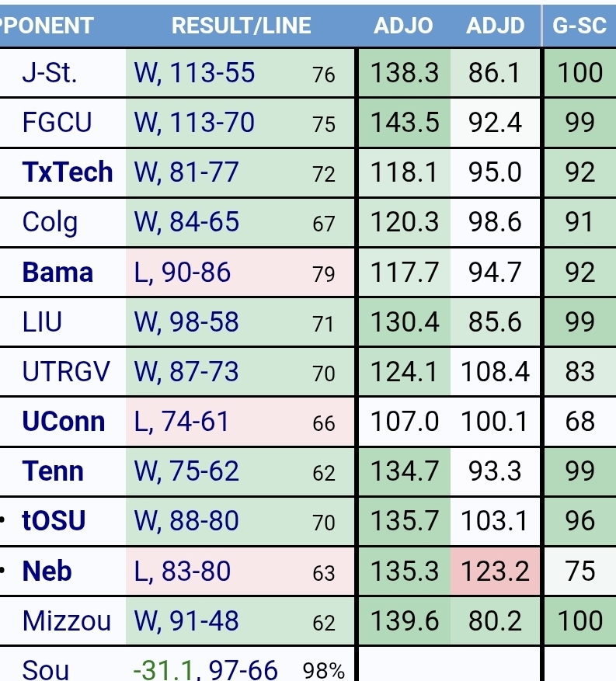View the "L, 90-86" game result

183,273
